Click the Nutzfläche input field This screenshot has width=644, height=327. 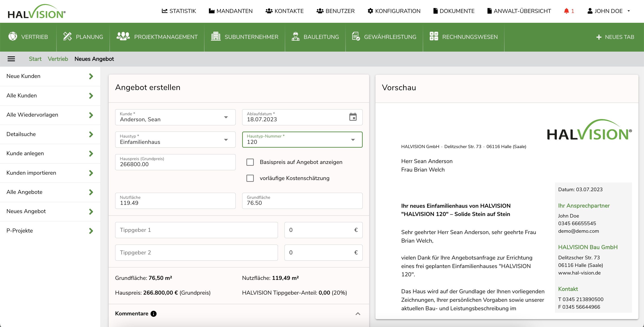click(175, 201)
